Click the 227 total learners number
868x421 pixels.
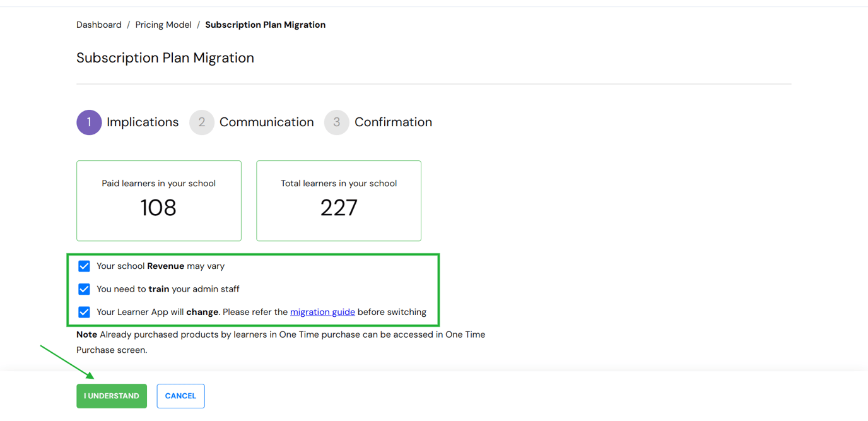339,208
